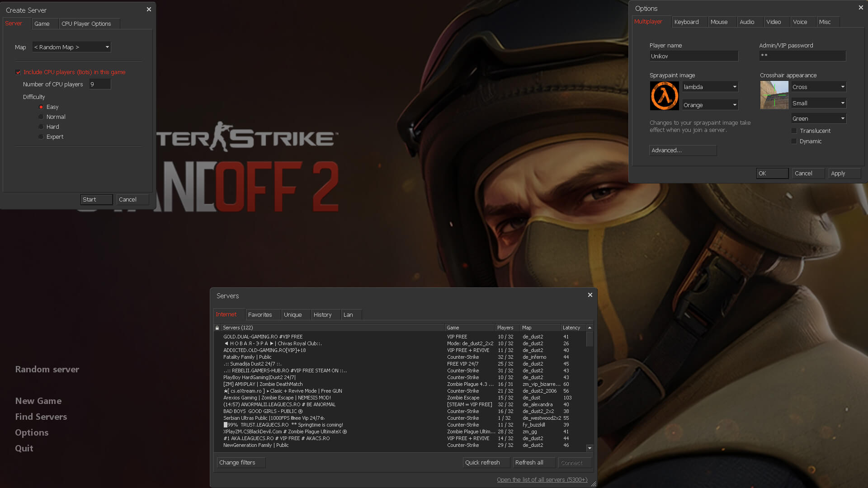
Task: Click the Admin/VIP password field
Action: point(802,56)
